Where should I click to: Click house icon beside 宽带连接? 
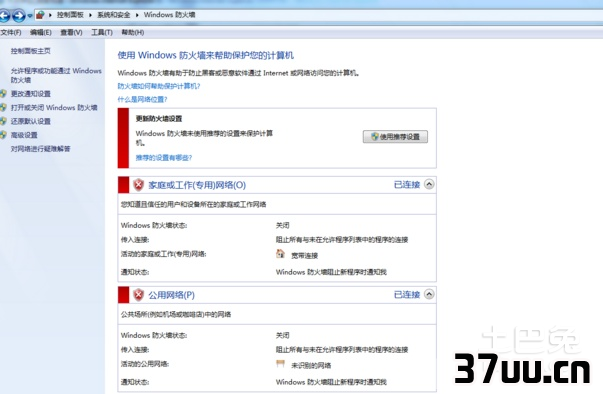[x=280, y=253]
